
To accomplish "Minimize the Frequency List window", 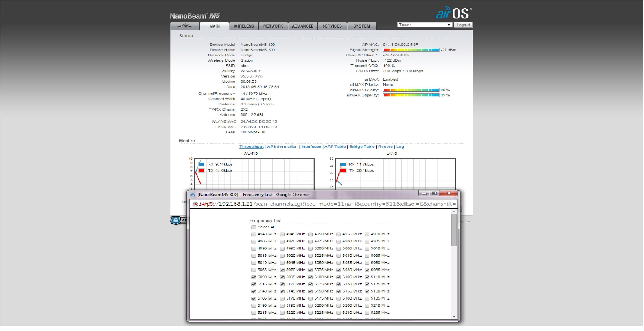I will pos(424,193).
